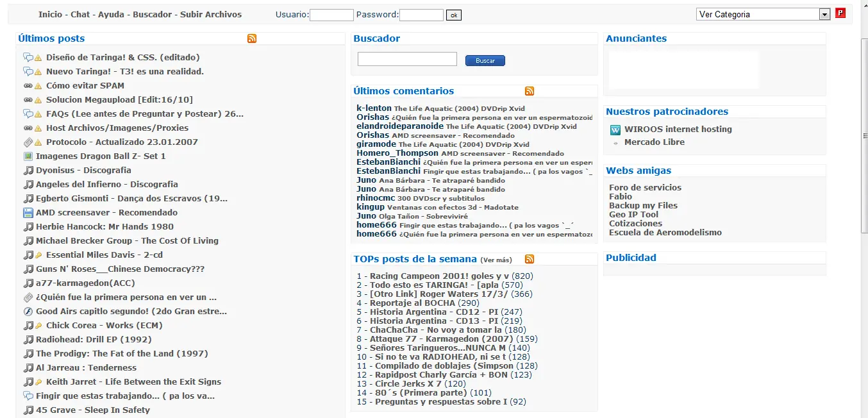Image resolution: width=868 pixels, height=418 pixels.
Task: Open the WIROOS internet hosting link
Action: (678, 129)
